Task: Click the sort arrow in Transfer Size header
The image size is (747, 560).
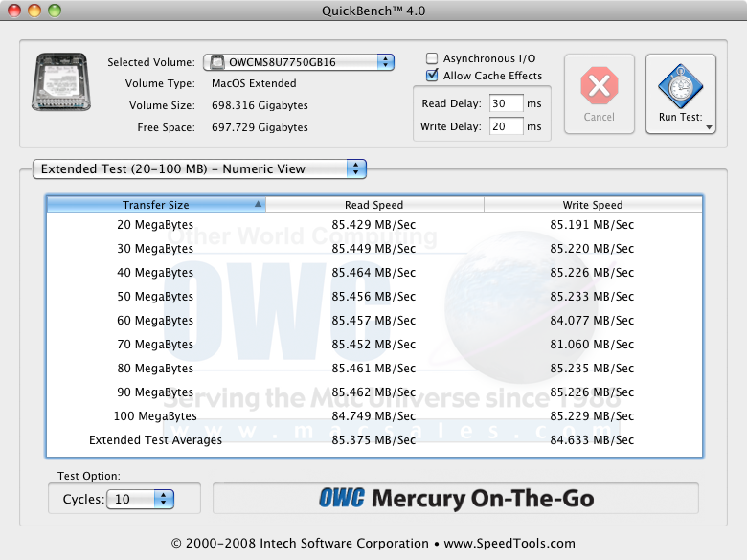Action: 258,204
